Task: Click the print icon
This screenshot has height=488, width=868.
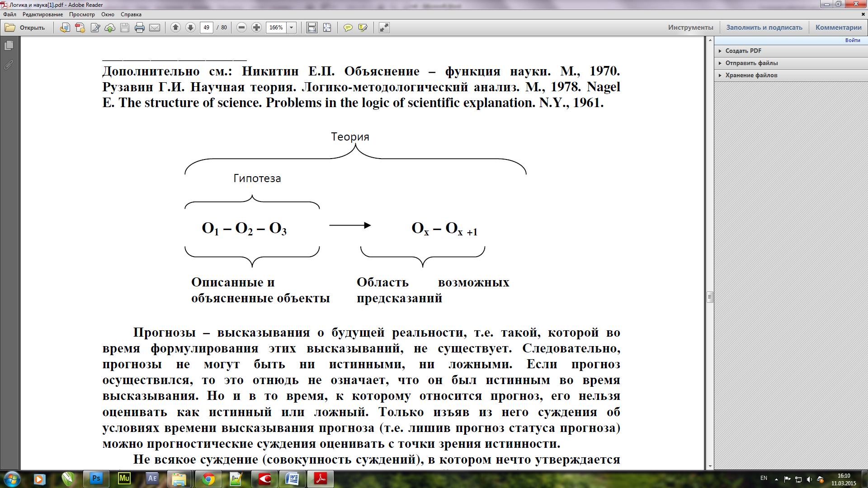Action: [140, 28]
